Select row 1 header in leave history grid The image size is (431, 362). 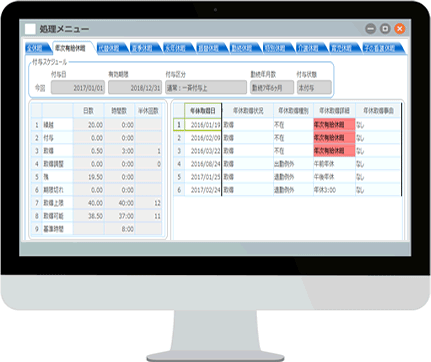click(x=179, y=125)
